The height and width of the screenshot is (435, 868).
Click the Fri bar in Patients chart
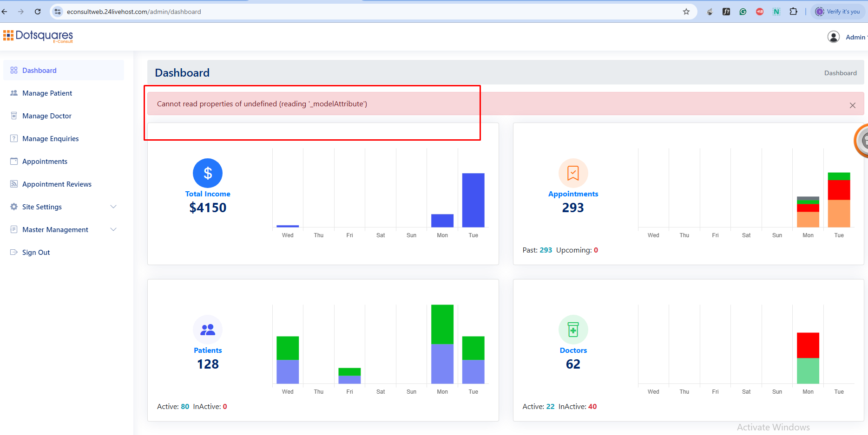click(x=349, y=376)
